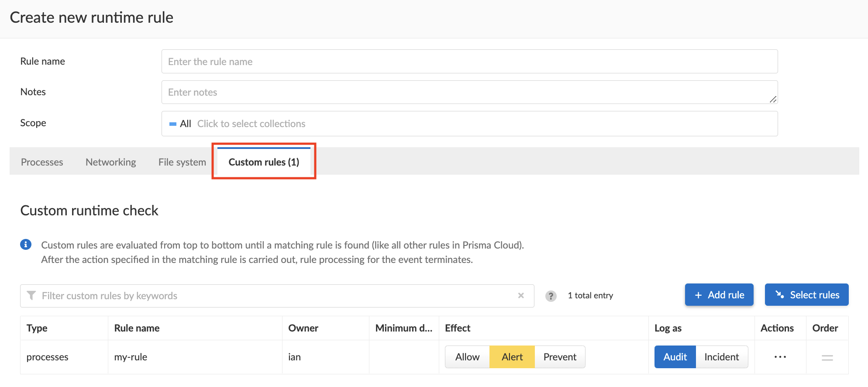
Task: Log my-rule as Audit
Action: coord(675,357)
